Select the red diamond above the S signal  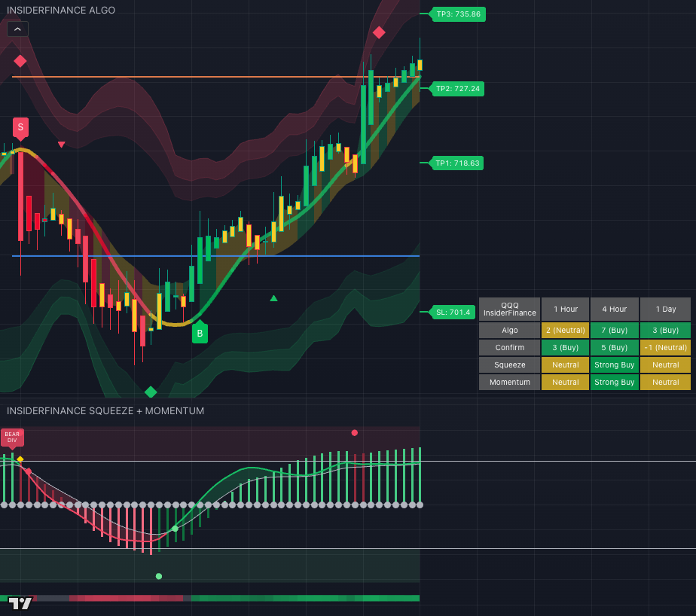point(20,61)
